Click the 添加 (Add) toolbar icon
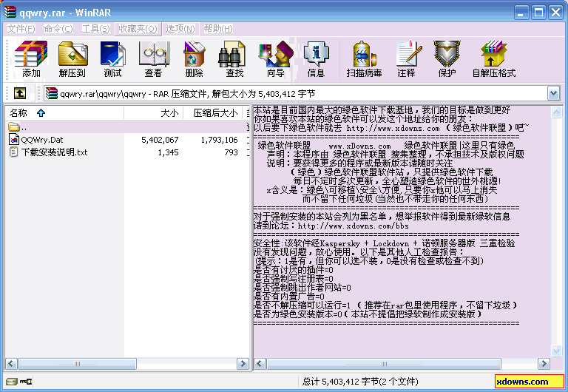 [x=31, y=59]
